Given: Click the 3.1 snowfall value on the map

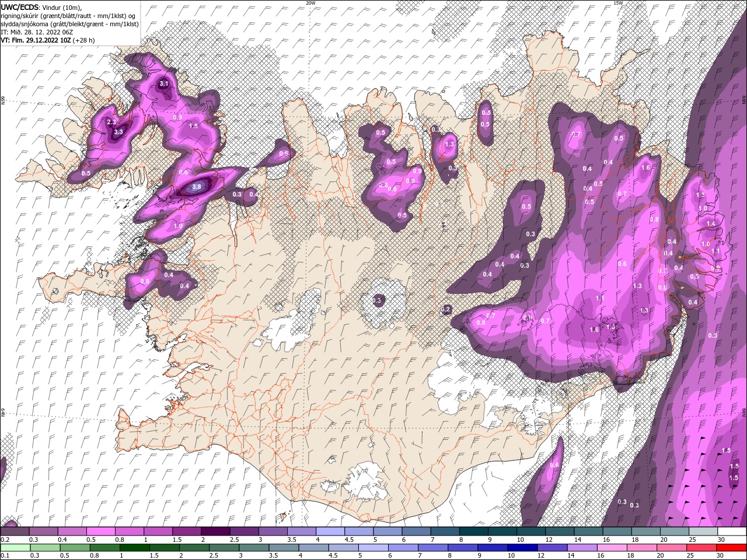Looking at the screenshot, I should click(164, 84).
